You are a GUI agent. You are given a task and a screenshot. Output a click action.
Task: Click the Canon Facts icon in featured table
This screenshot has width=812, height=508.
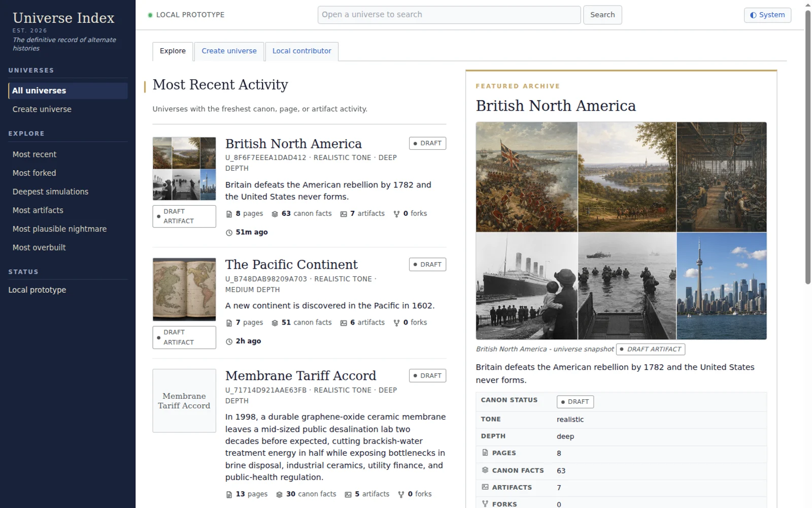click(x=485, y=470)
